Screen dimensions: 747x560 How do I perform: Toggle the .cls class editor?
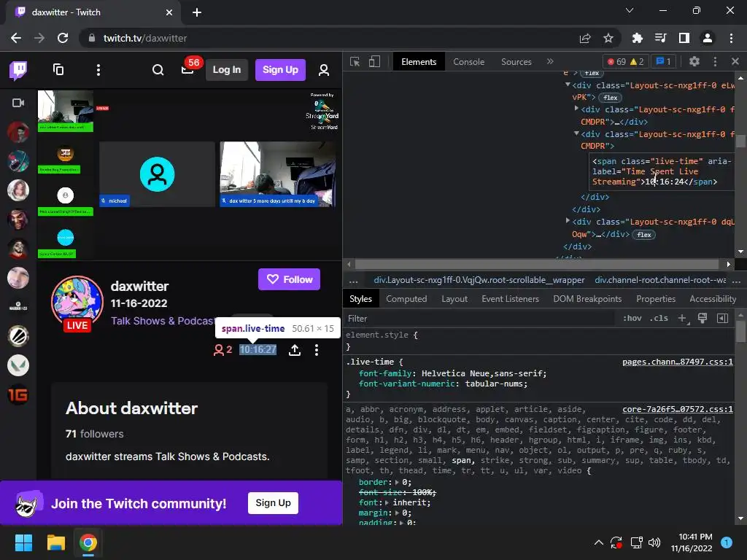659,318
